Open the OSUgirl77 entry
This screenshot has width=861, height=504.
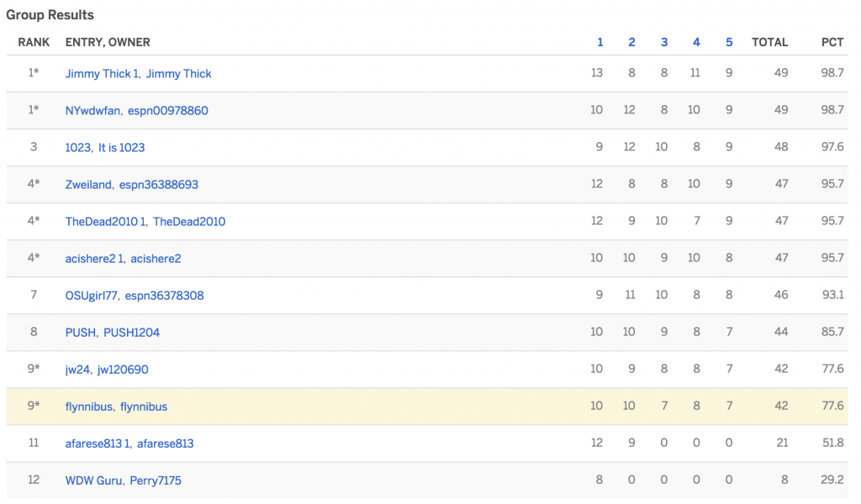tap(93, 296)
